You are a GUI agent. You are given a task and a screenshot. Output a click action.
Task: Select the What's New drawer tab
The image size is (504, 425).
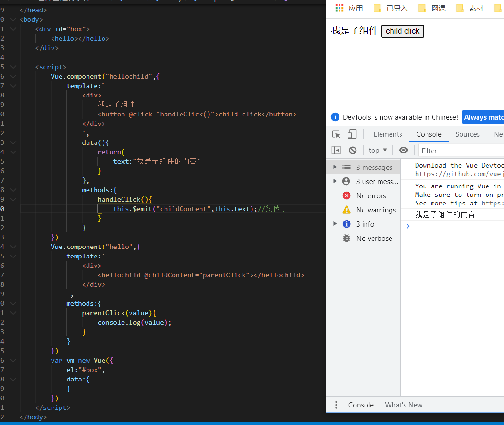pos(404,405)
